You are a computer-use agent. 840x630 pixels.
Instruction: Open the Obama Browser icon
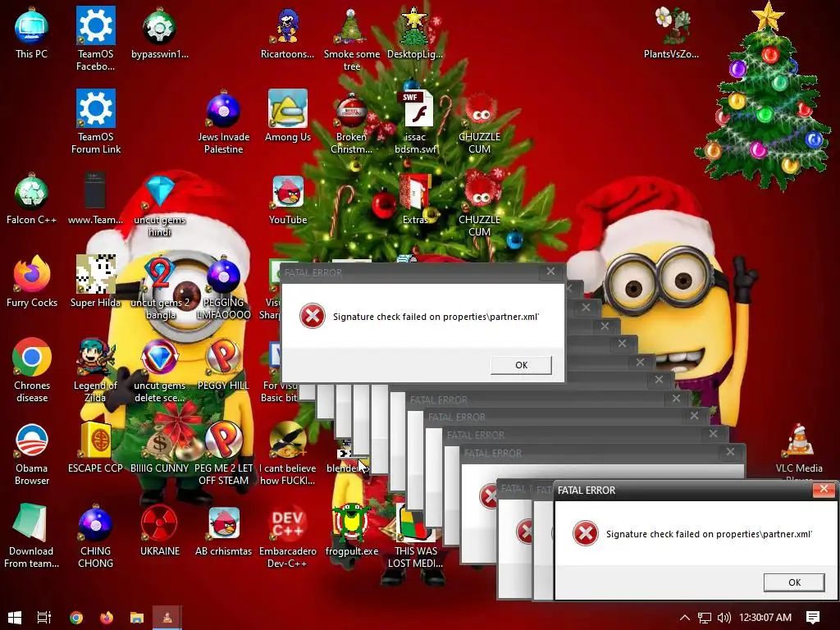pos(32,441)
